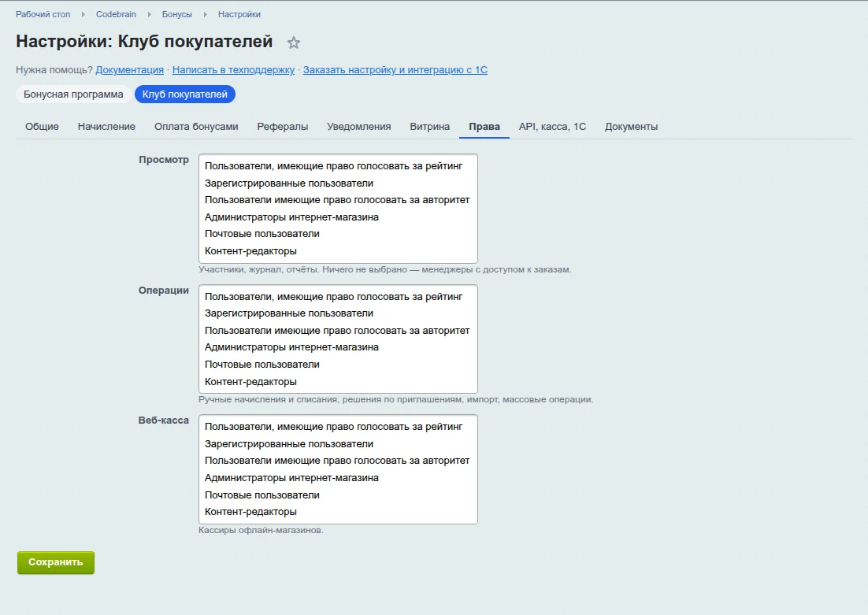Select Почтовые пользователи in Операции list
The width and height of the screenshot is (868, 615).
[x=338, y=365]
